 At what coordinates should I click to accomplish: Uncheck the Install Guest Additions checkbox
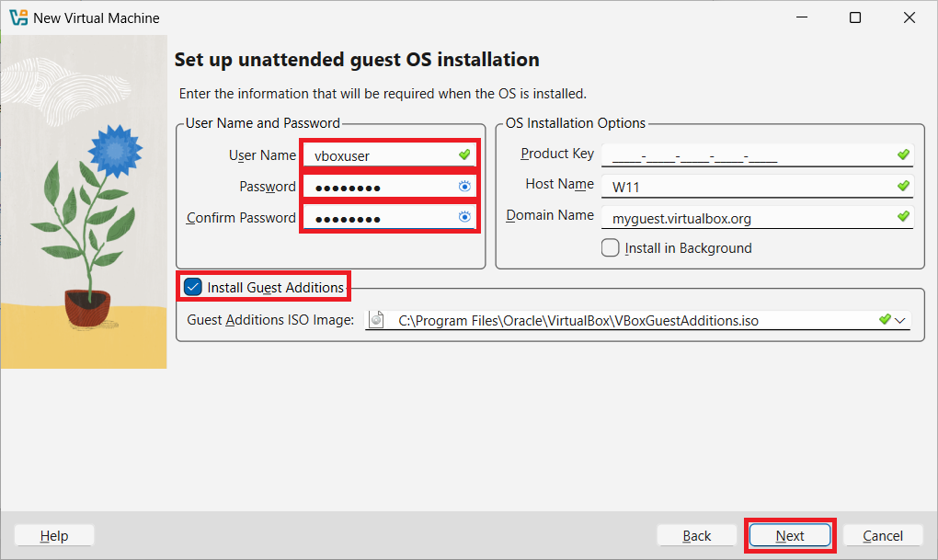[193, 287]
